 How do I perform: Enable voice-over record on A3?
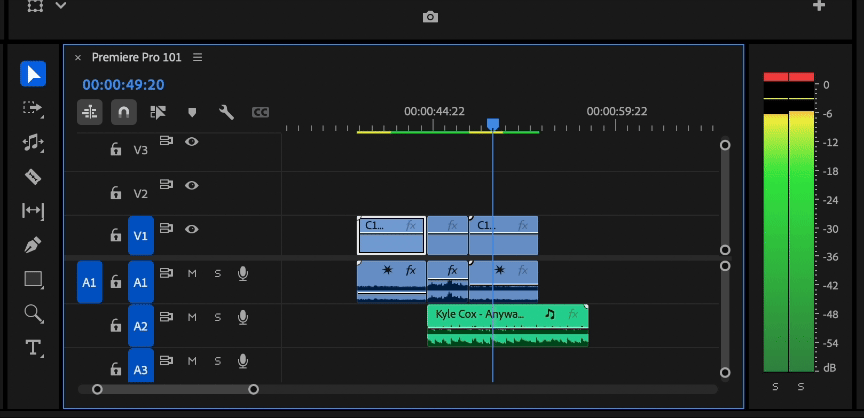coord(242,361)
